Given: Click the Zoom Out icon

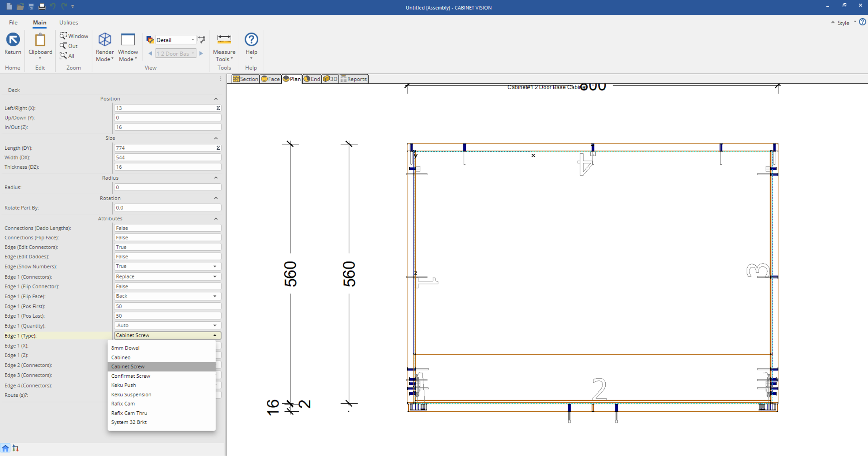Looking at the screenshot, I should pos(64,46).
